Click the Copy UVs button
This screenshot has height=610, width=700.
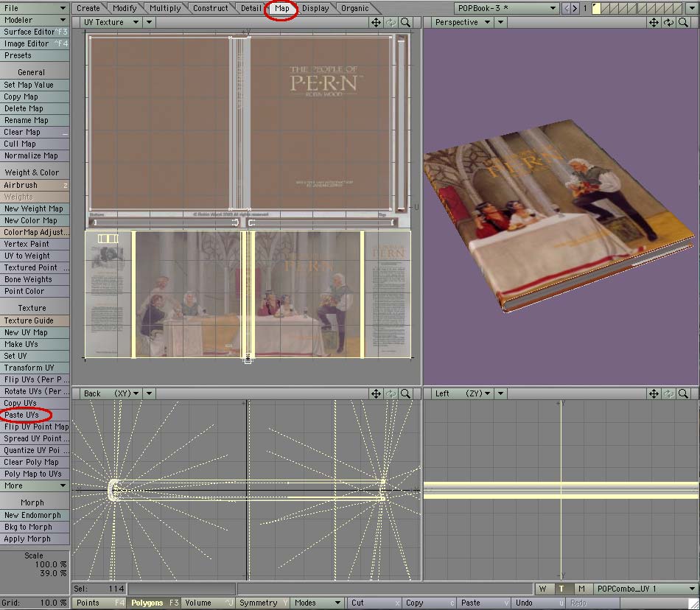pyautogui.click(x=35, y=403)
